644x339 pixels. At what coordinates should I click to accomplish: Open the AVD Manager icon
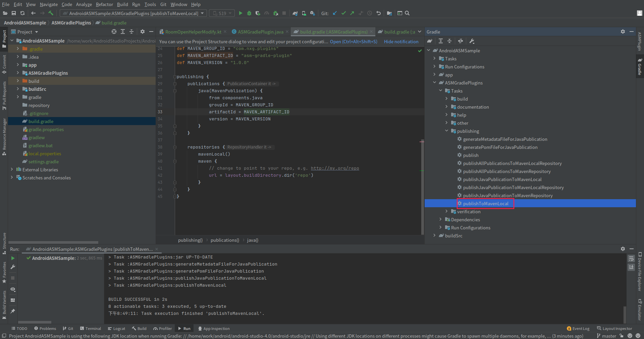point(304,13)
